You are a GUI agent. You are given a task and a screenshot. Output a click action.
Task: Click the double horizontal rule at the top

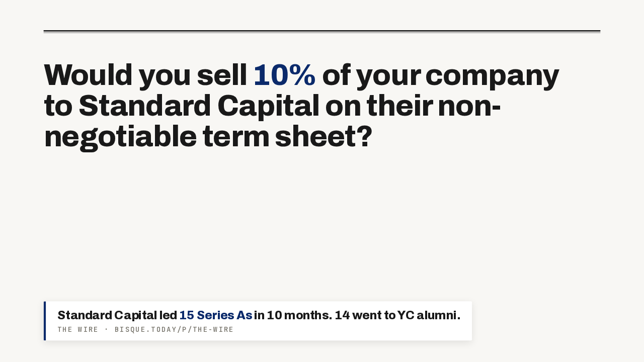[x=322, y=32]
